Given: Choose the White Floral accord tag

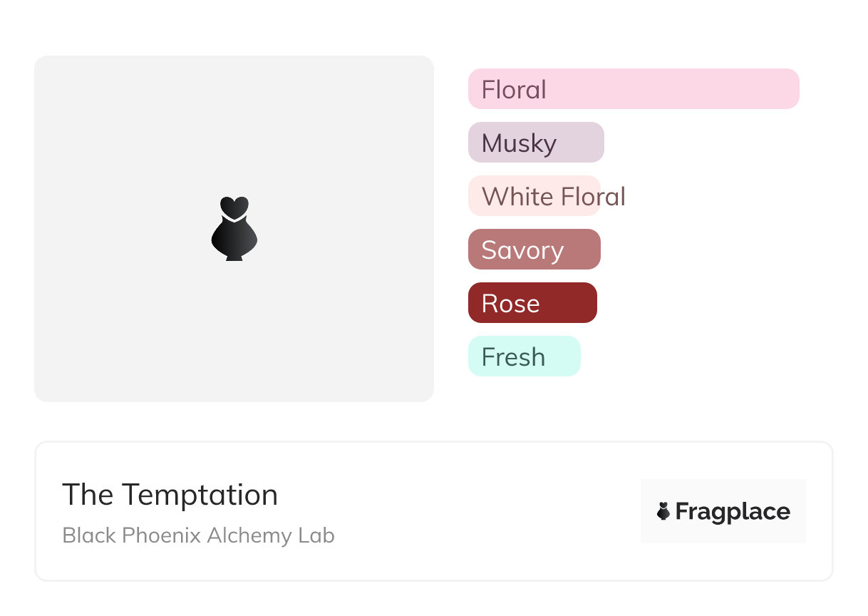Looking at the screenshot, I should [x=534, y=196].
